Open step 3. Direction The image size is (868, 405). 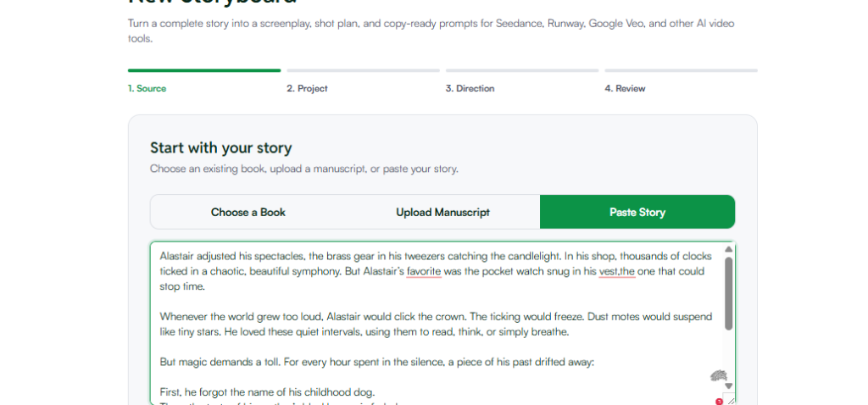(470, 88)
